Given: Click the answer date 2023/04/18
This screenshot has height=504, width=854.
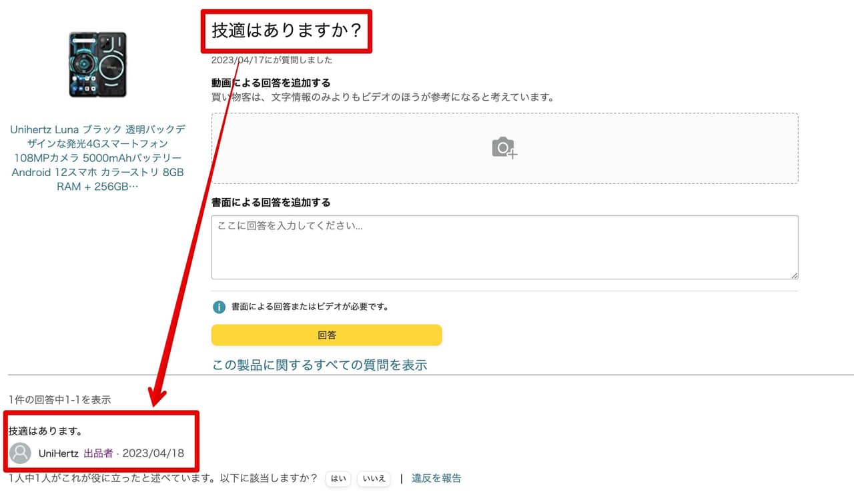Looking at the screenshot, I should point(153,453).
